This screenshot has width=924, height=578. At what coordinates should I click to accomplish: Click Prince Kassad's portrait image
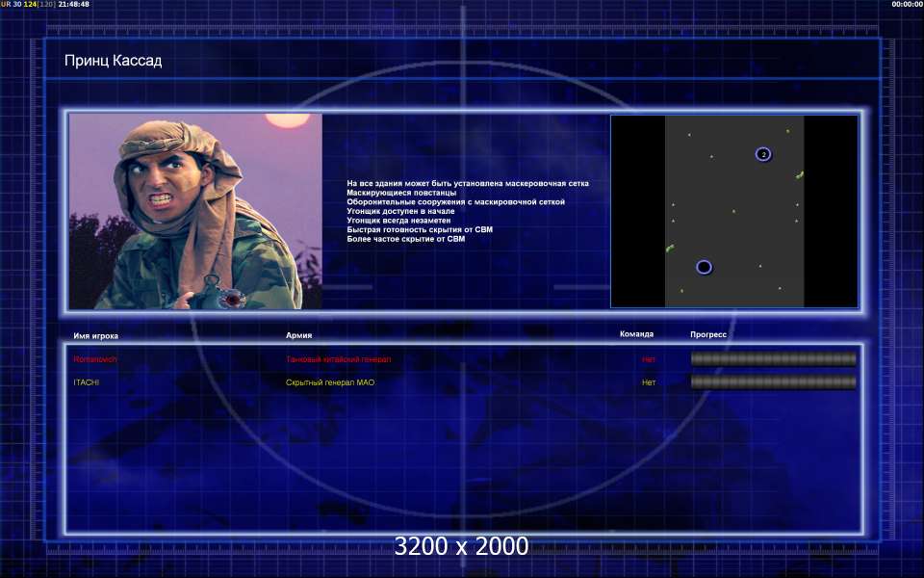pos(195,211)
